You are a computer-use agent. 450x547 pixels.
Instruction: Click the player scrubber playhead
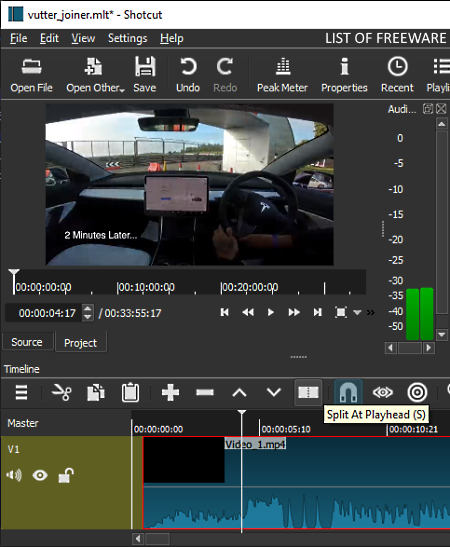(14, 272)
